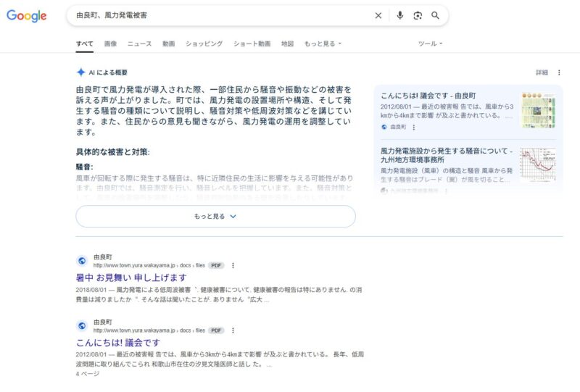The width and height of the screenshot is (580, 392).
Task: Click PDF badge on 暑中 お見舞い result
Action: (216, 265)
